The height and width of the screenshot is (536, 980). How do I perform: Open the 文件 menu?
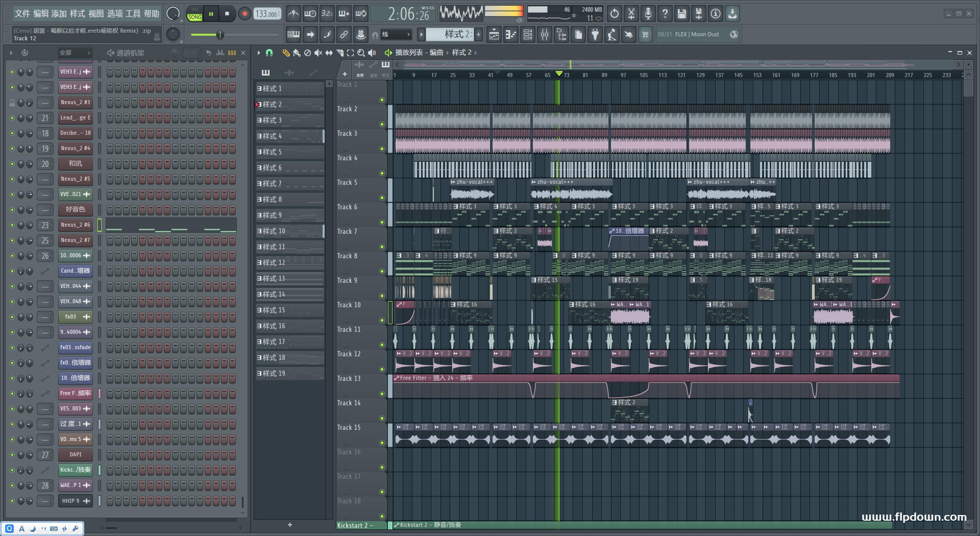tap(22, 14)
